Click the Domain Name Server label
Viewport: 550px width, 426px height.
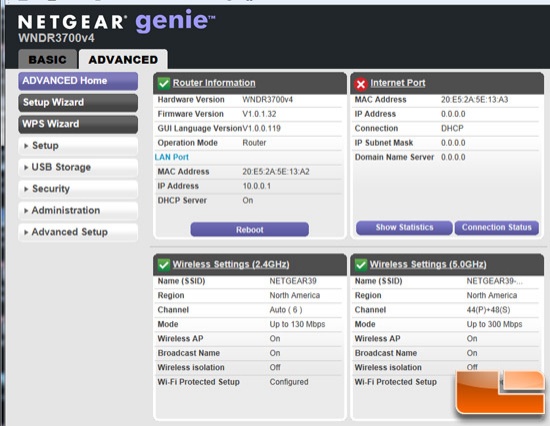394,157
